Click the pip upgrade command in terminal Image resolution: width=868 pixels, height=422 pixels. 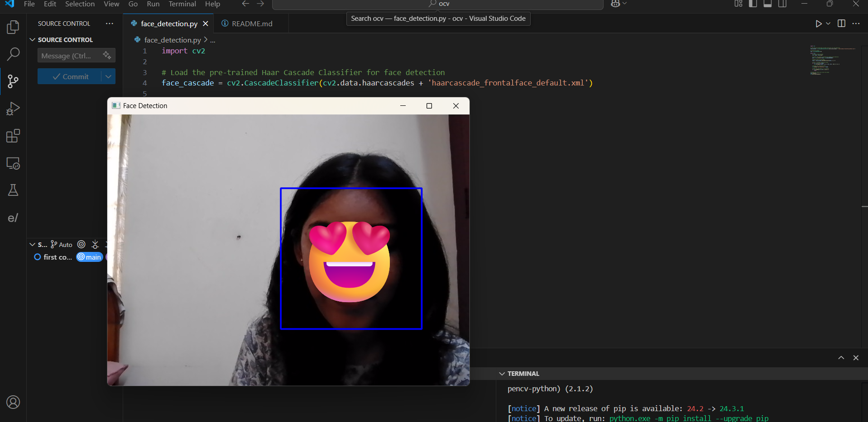point(689,418)
